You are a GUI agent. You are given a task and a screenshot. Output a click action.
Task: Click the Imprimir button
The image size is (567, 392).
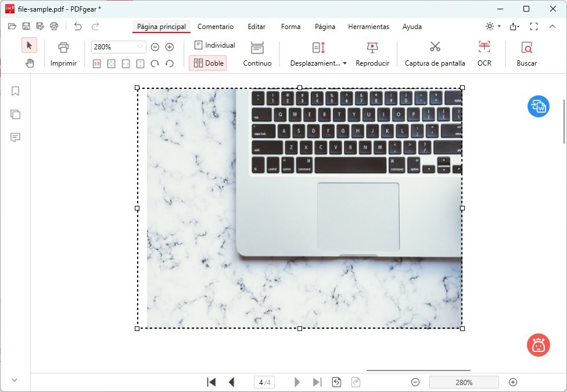click(x=63, y=54)
